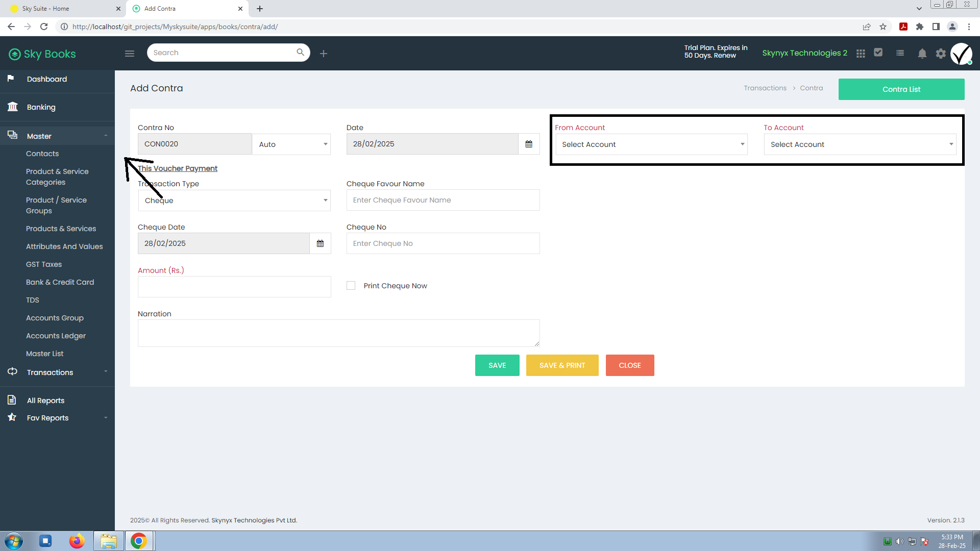Open the notifications bell icon
Viewport: 980px width, 551px height.
coord(922,53)
